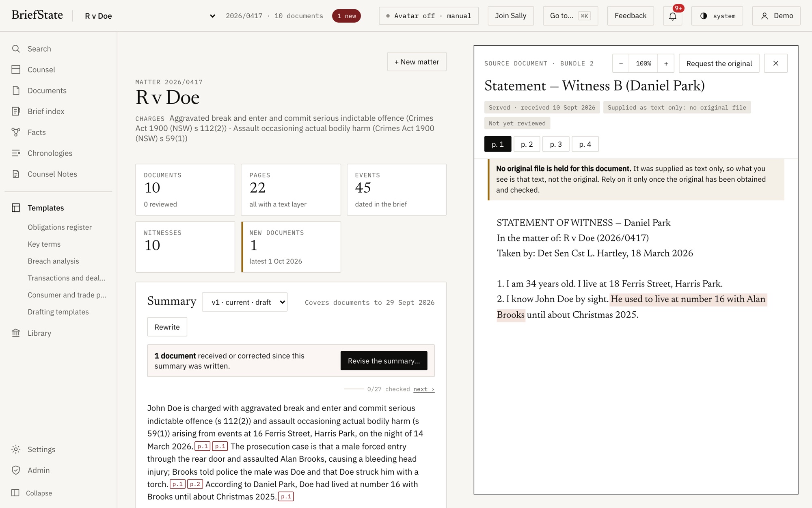Toggle Avatar off manual mode
This screenshot has width=812, height=508.
(x=429, y=16)
